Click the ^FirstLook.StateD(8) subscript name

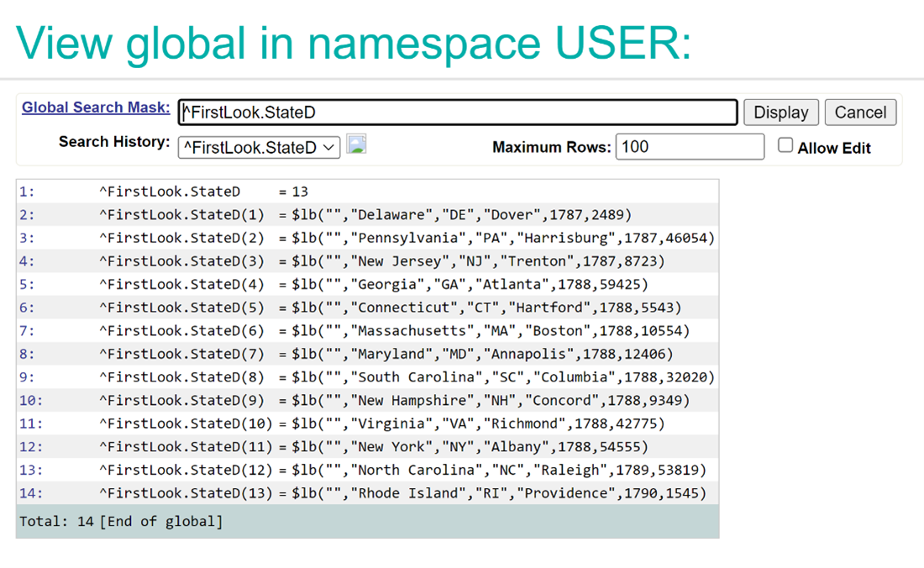(182, 377)
